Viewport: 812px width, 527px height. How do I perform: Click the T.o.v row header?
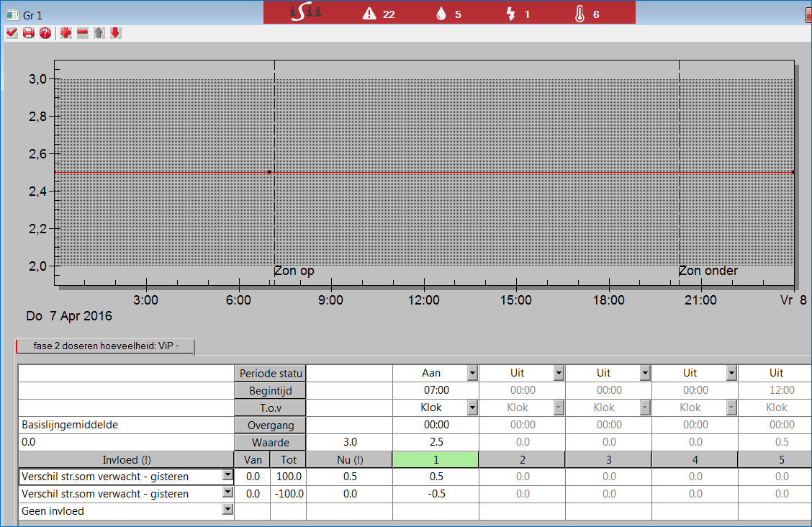click(x=271, y=408)
